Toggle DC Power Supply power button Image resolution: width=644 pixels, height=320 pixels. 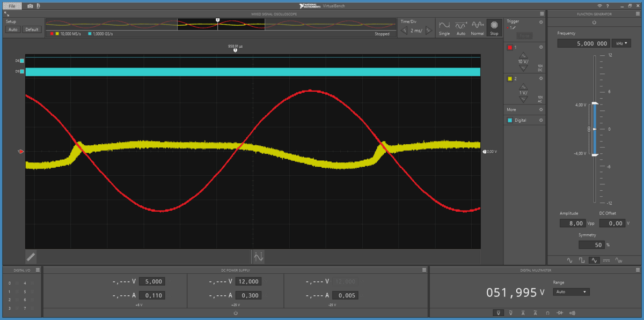236,312
